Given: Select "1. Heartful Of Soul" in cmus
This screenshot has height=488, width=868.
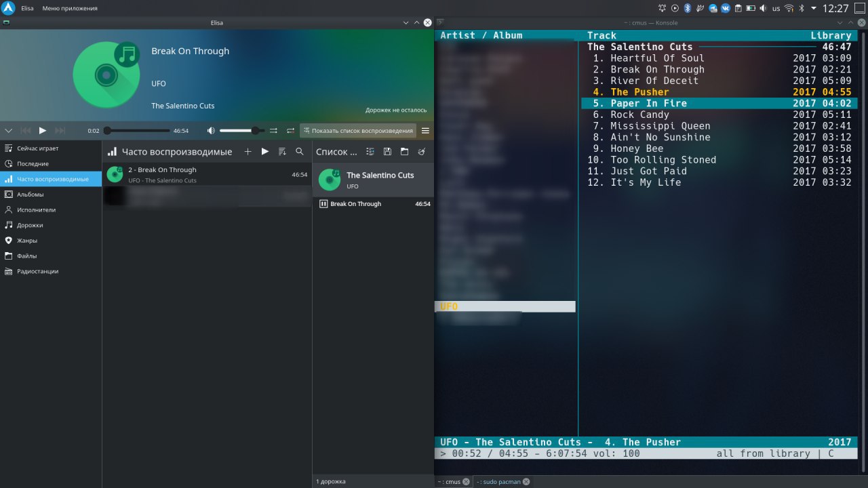Looking at the screenshot, I should click(719, 58).
